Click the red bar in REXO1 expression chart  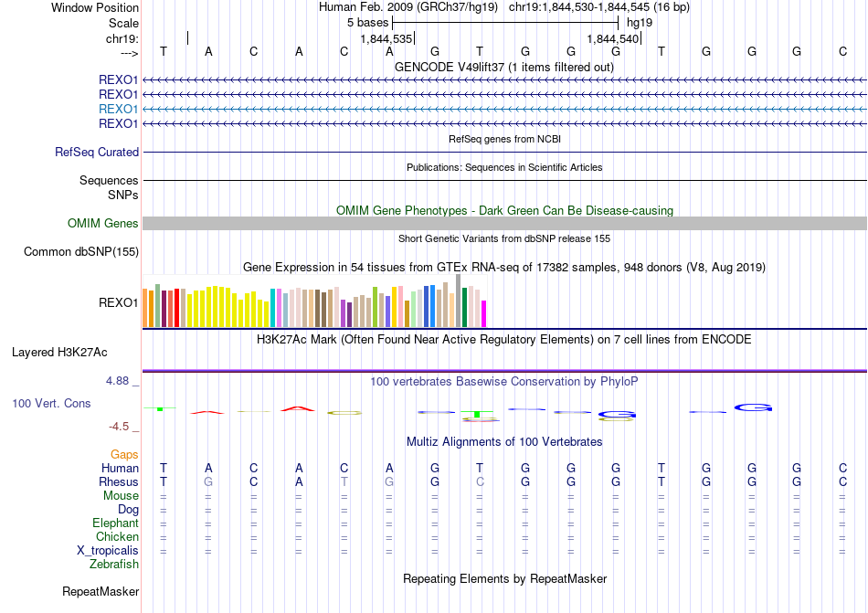click(x=177, y=308)
